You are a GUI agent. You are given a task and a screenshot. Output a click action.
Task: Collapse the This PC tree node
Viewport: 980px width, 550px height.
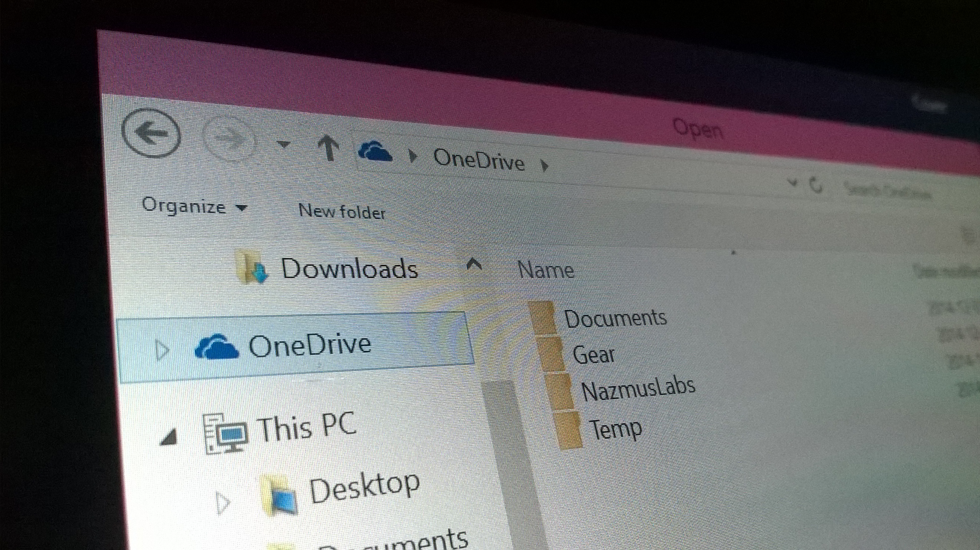pos(169,437)
